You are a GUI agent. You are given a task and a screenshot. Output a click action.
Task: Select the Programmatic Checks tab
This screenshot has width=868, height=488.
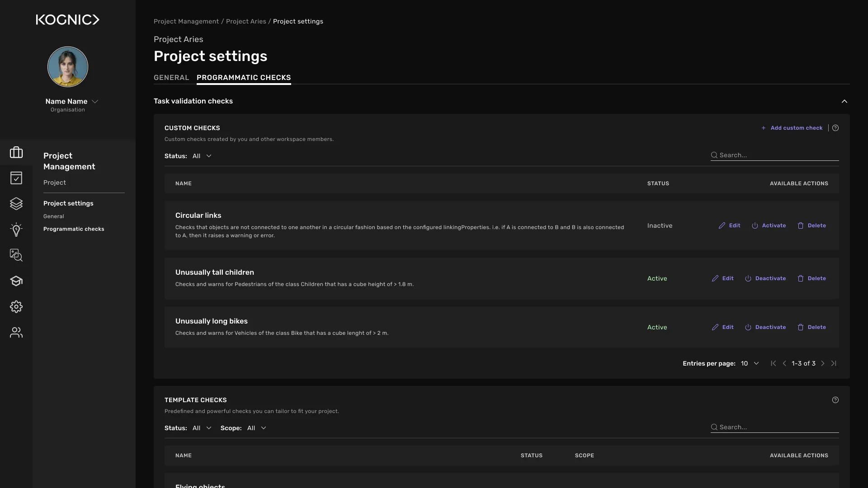pyautogui.click(x=244, y=77)
